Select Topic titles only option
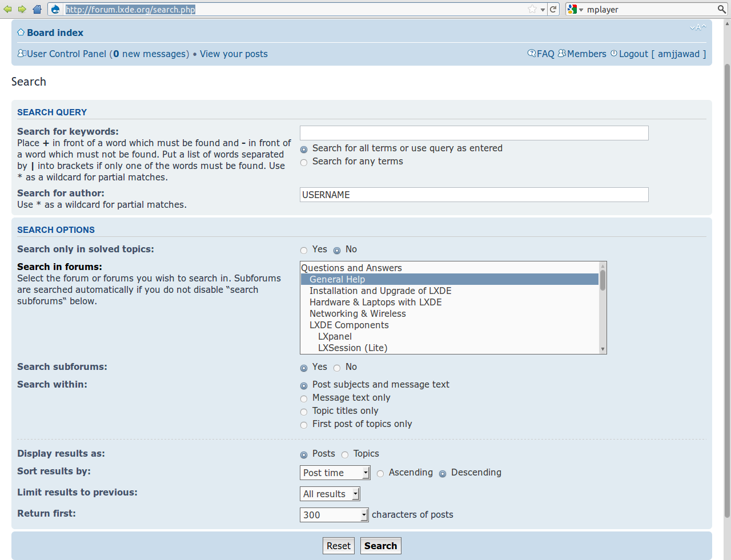731x560 pixels. click(x=304, y=412)
